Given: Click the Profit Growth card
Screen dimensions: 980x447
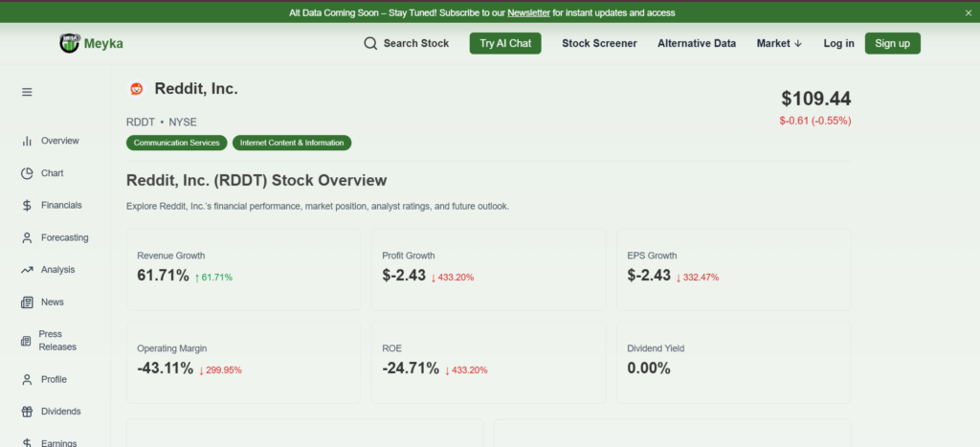Looking at the screenshot, I should [x=489, y=270].
